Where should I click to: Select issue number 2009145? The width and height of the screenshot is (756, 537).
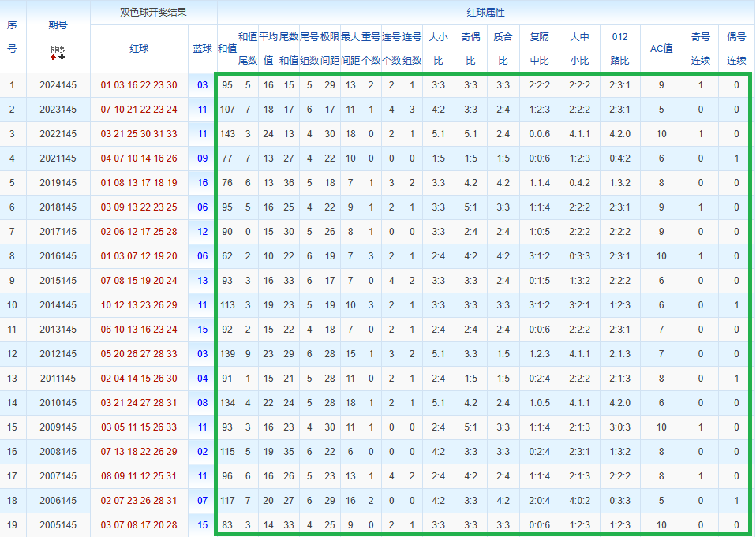[x=58, y=427]
